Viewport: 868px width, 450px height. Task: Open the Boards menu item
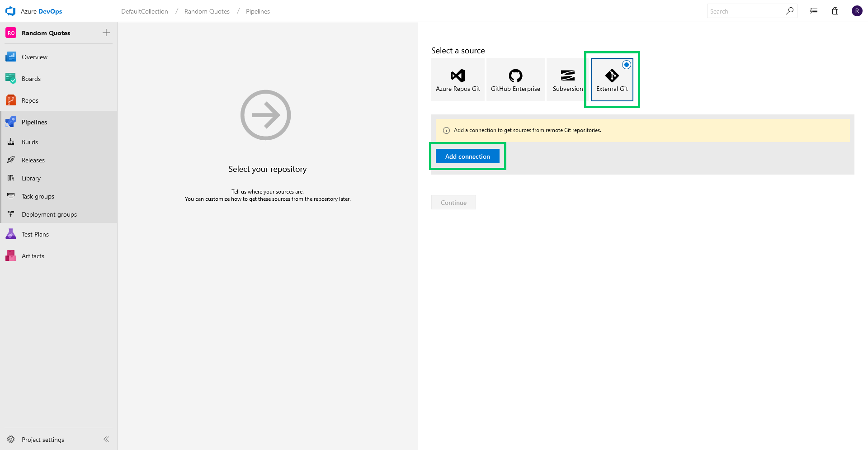(59, 79)
